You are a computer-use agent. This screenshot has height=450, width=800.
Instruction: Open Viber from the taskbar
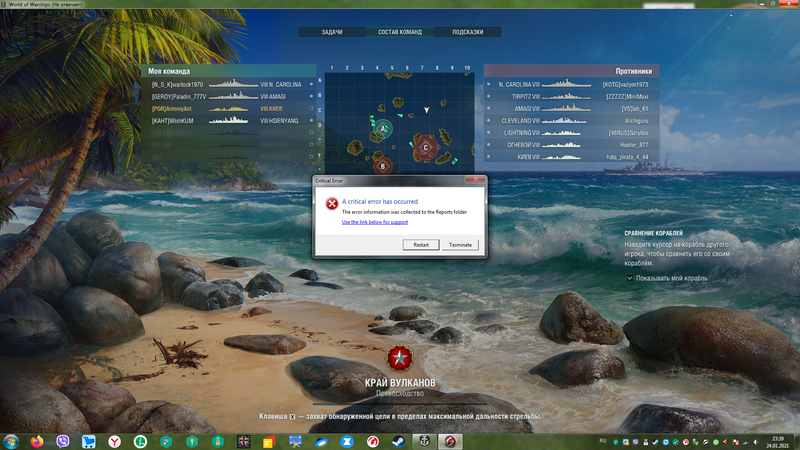tap(63, 441)
